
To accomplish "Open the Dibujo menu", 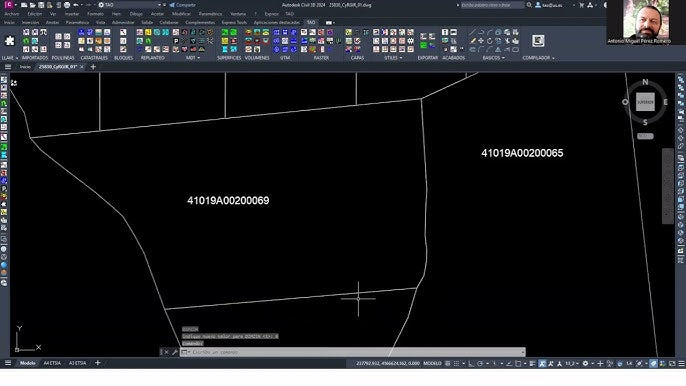I will click(136, 14).
